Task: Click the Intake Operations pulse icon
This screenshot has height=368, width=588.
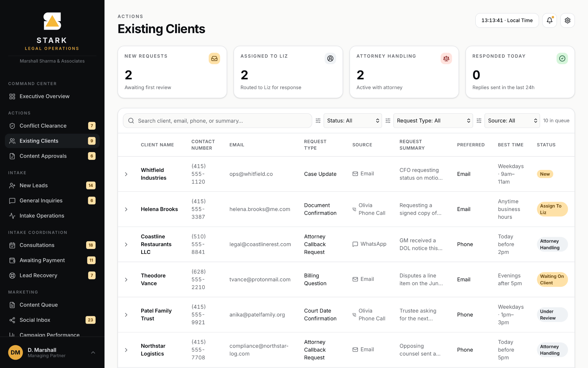Action: click(x=12, y=216)
